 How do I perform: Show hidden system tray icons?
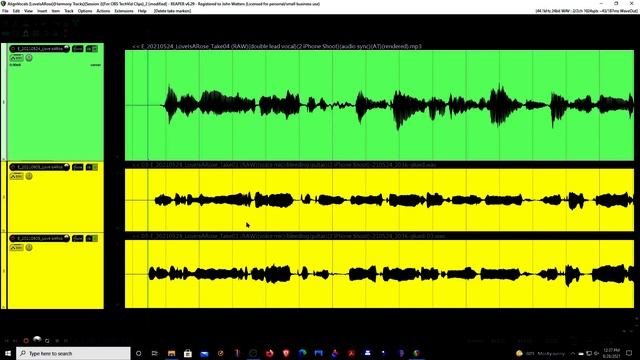(572, 353)
